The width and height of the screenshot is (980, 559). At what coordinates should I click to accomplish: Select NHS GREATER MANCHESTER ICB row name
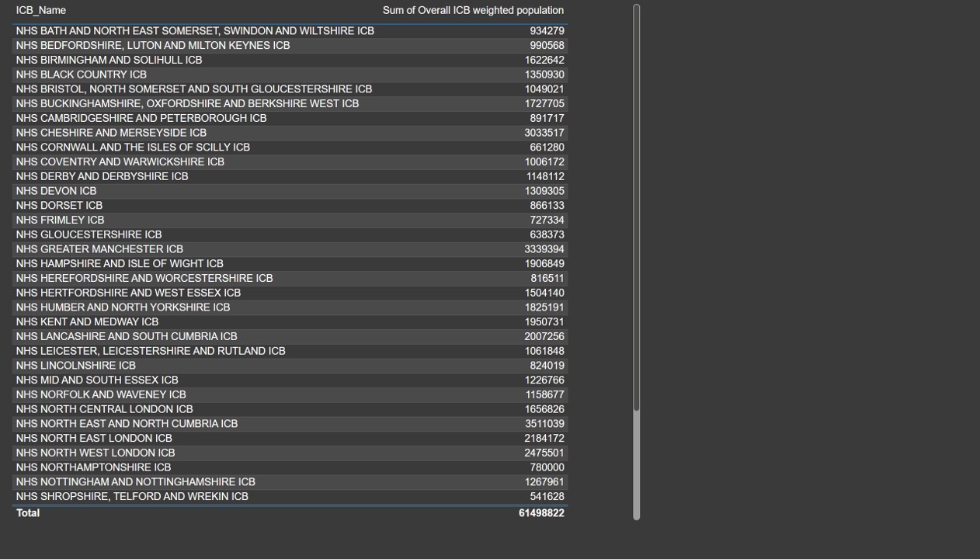click(x=99, y=249)
